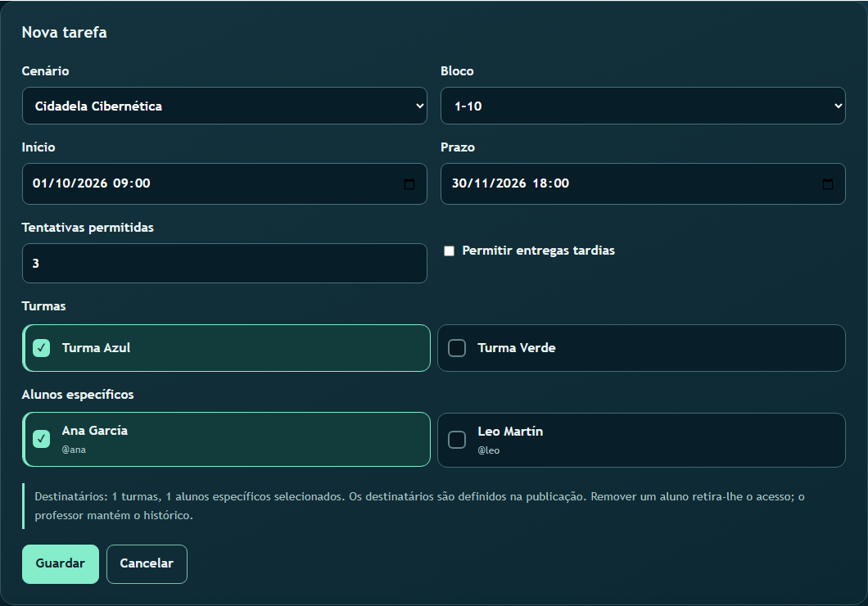The width and height of the screenshot is (868, 606).
Task: Click the Cenário field label
Action: pos(45,71)
